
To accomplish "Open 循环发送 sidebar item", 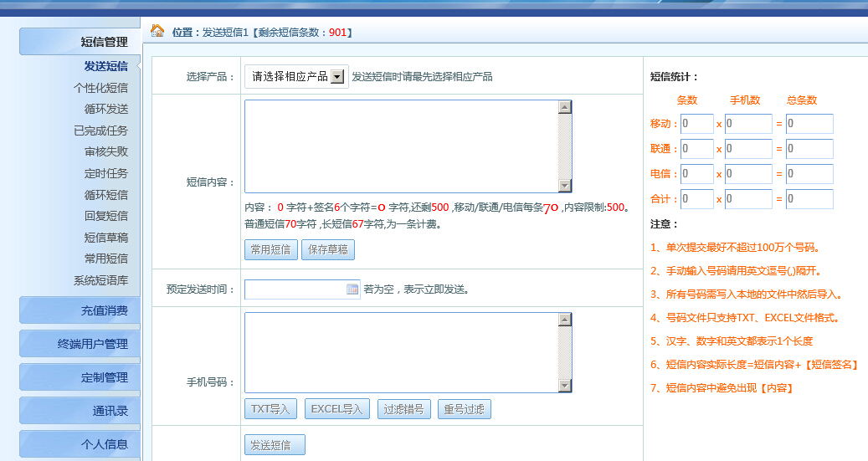I will click(x=105, y=109).
